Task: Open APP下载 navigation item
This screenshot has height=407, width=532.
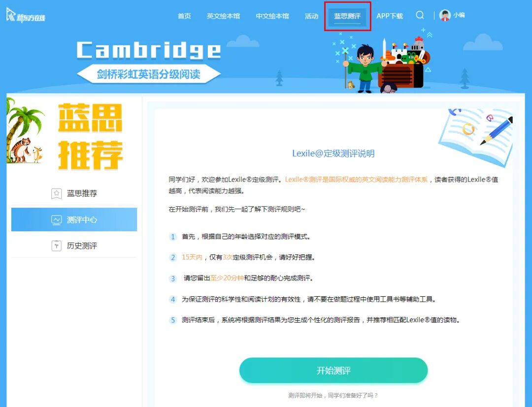Action: pyautogui.click(x=390, y=16)
